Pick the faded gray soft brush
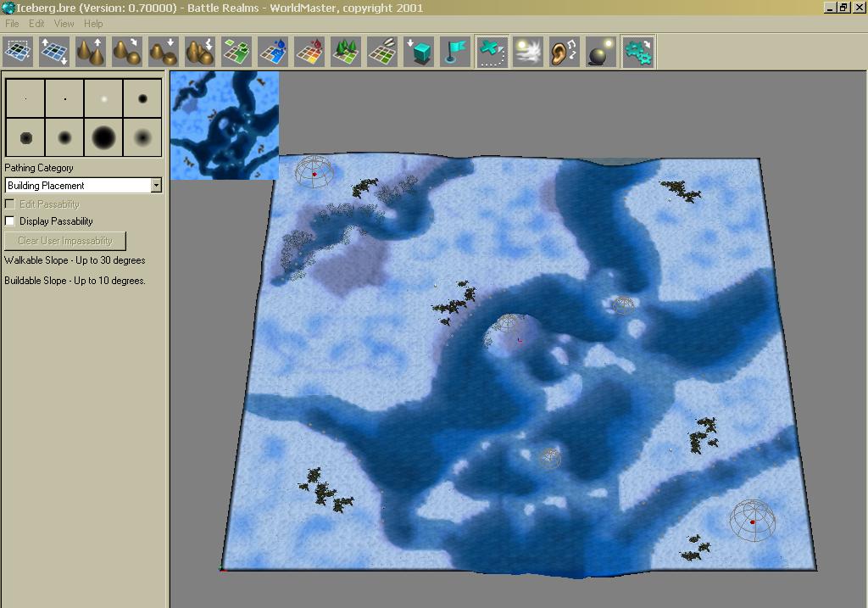The height and width of the screenshot is (608, 868). [142, 137]
